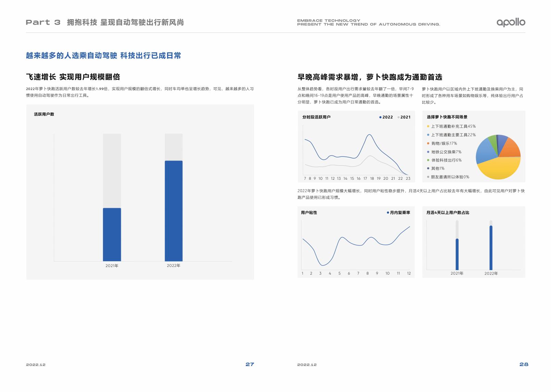The height and width of the screenshot is (392, 551).
Task: Click legend entry '上下班通勤补充工具45%'
Action: pyautogui.click(x=451, y=126)
